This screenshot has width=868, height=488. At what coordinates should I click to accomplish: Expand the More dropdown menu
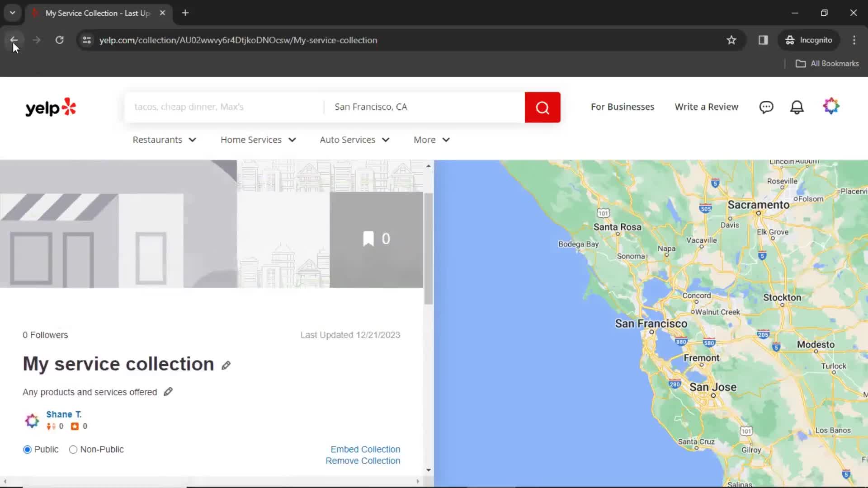click(x=432, y=140)
